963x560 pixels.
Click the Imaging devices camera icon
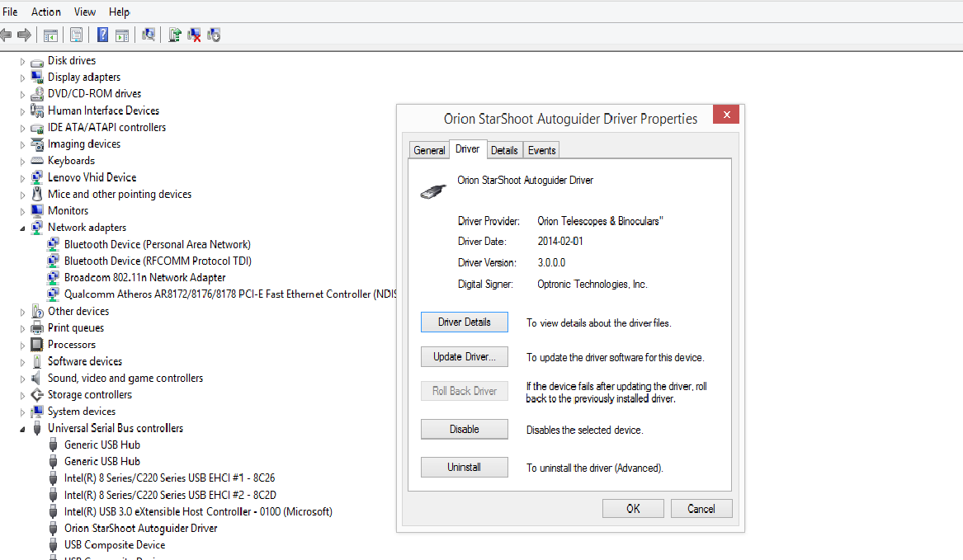[x=37, y=144]
